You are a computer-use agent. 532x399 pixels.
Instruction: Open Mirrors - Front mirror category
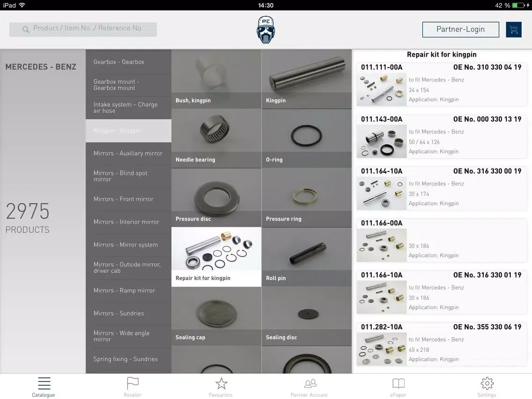[x=129, y=199]
